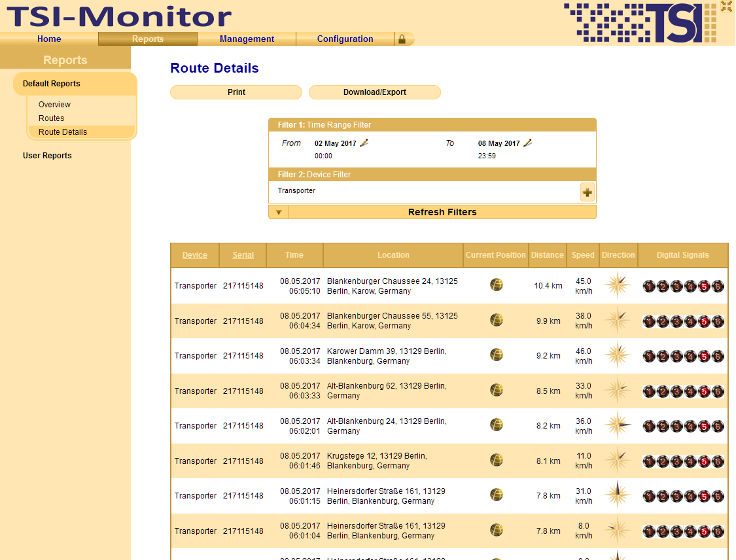Click the Time column header
The image size is (736, 560).
(x=294, y=255)
